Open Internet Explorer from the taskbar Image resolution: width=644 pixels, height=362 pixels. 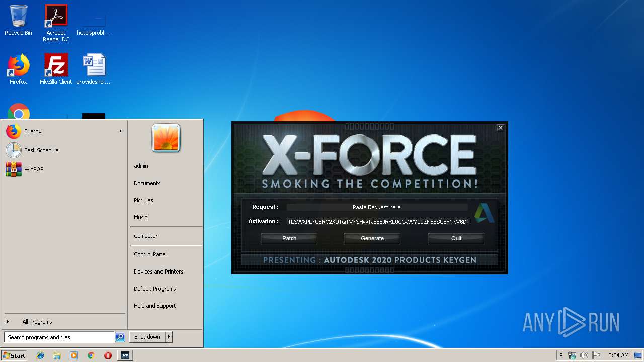pos(40,355)
